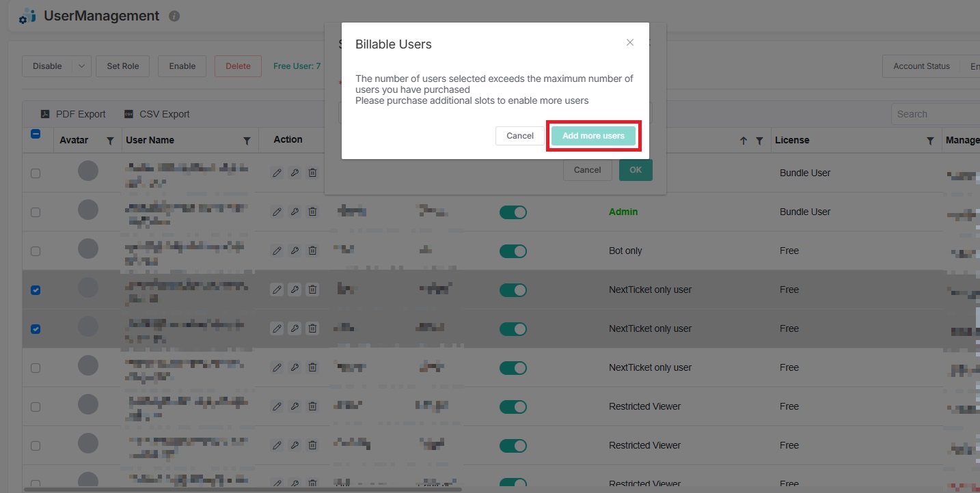Expand the Disable button dropdown arrow
The width and height of the screenshot is (980, 493).
pos(81,66)
